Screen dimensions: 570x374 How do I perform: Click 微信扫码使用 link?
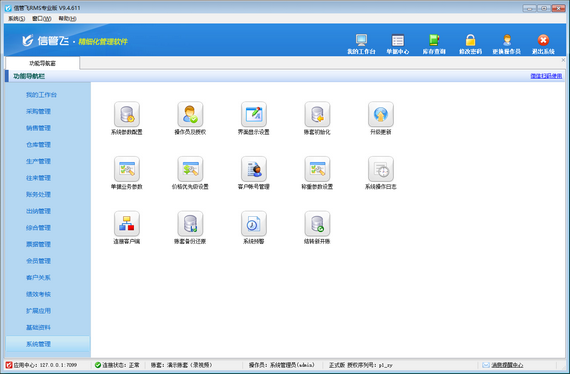click(546, 76)
